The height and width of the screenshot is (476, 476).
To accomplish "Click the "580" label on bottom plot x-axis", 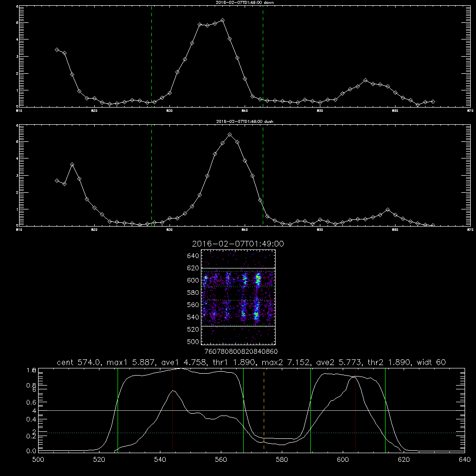I will (x=282, y=459).
